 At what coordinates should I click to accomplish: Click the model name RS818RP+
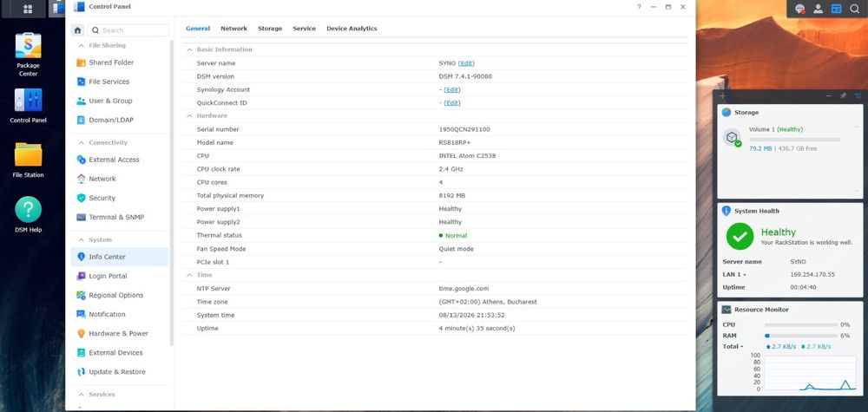(455, 142)
